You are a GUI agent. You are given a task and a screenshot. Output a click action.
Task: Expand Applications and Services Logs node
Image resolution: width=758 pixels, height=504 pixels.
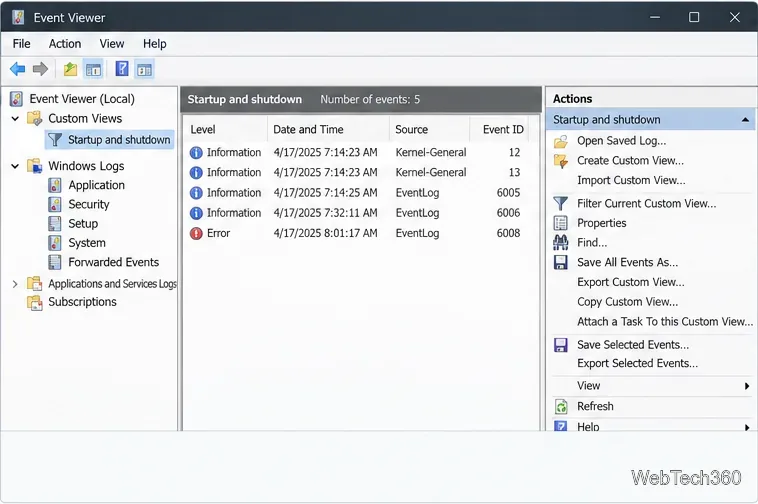coord(15,284)
